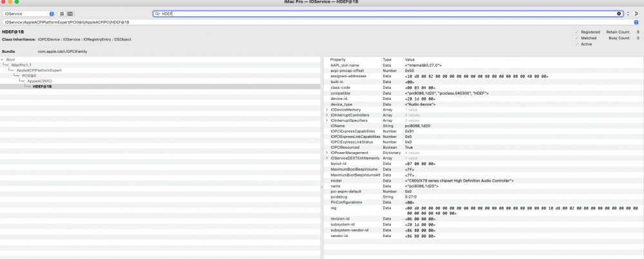Collapse the PCI0@0 node
The image size is (644, 259).
coord(17,75)
